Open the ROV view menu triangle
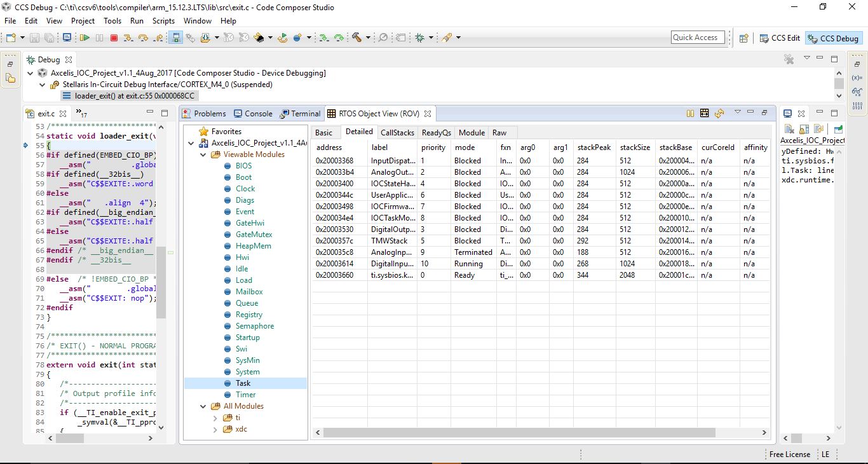 [x=737, y=112]
